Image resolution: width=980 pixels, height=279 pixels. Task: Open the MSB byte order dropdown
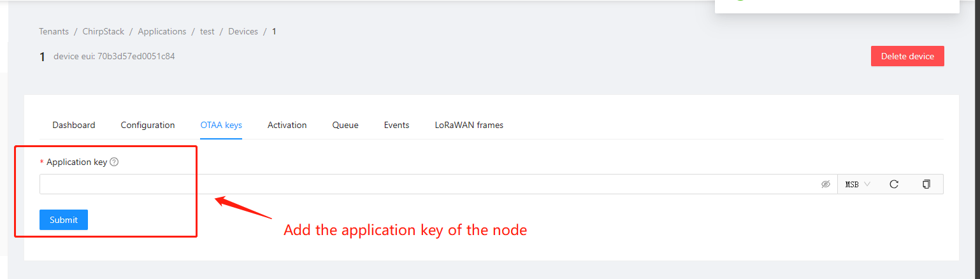tap(858, 184)
